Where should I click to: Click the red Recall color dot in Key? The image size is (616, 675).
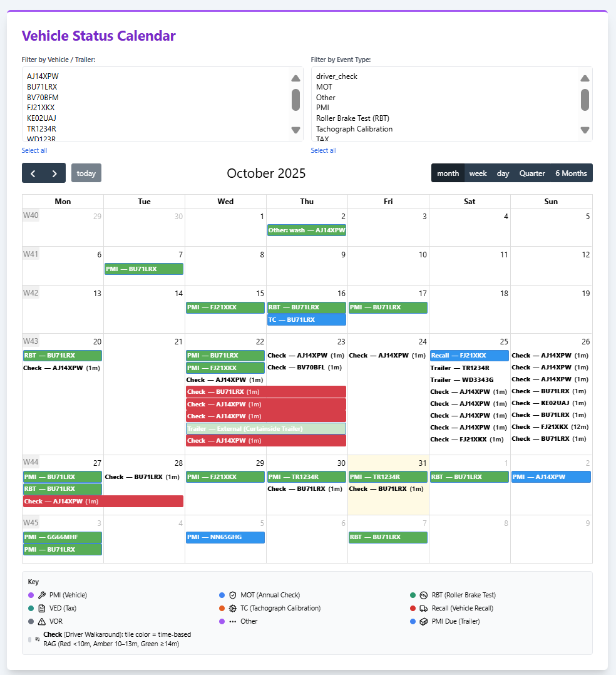(413, 608)
